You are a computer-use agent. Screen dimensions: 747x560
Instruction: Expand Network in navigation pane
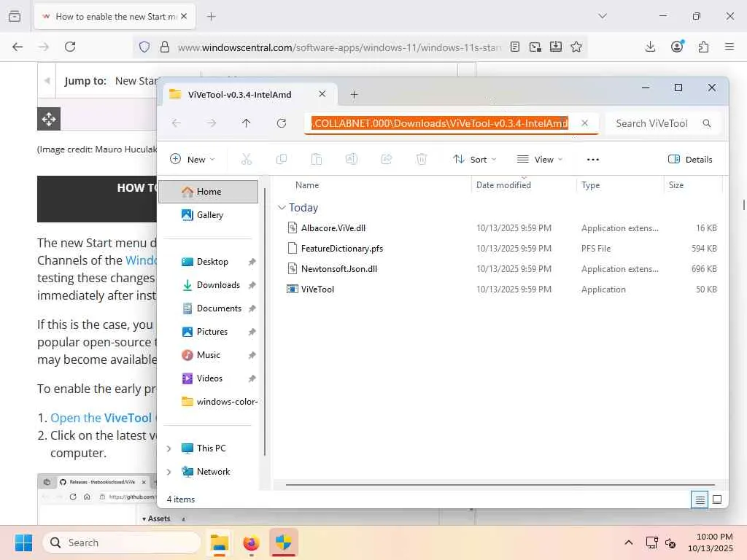169,472
